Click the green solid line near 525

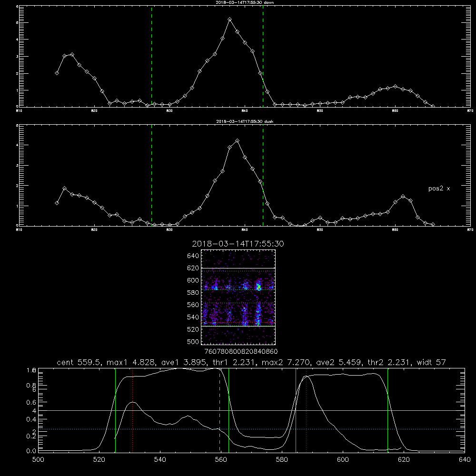pyautogui.click(x=115, y=410)
